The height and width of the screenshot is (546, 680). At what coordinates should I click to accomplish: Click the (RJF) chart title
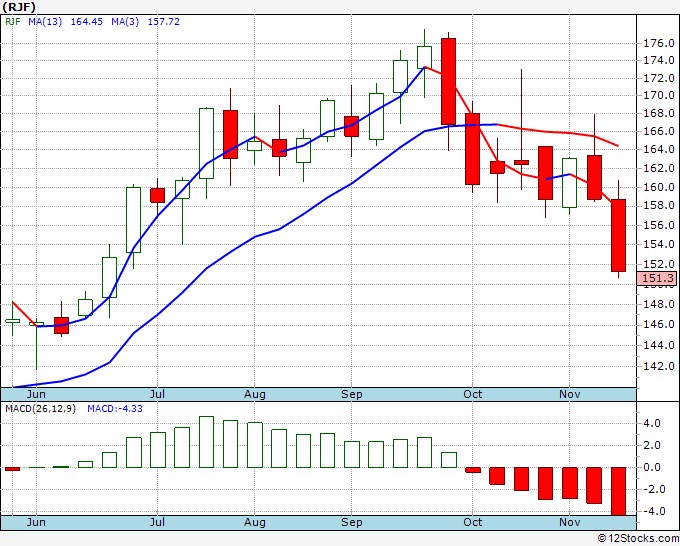pos(19,7)
